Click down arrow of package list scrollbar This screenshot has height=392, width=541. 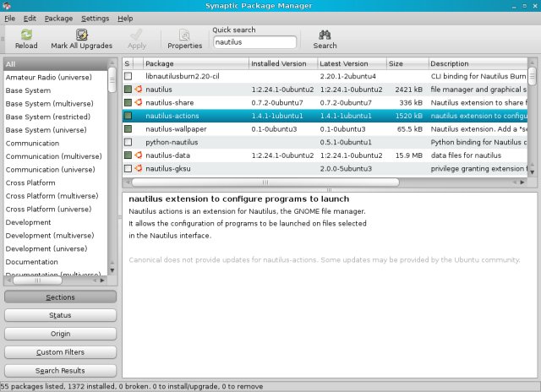click(532, 172)
